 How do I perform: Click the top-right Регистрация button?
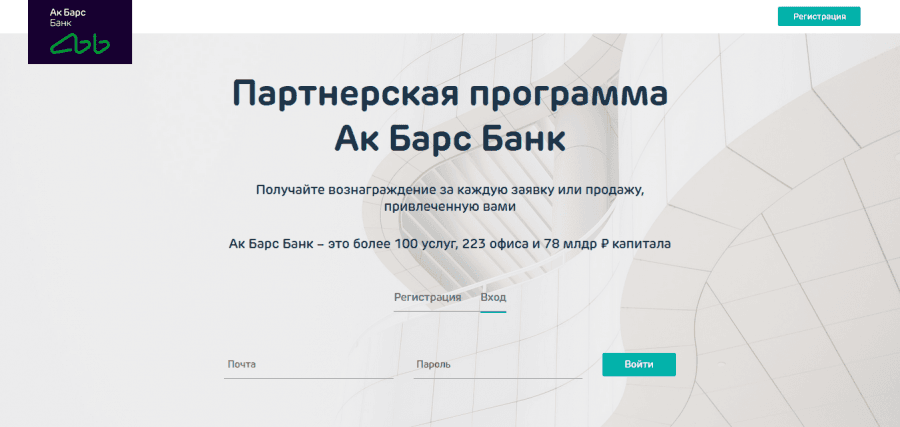click(819, 17)
